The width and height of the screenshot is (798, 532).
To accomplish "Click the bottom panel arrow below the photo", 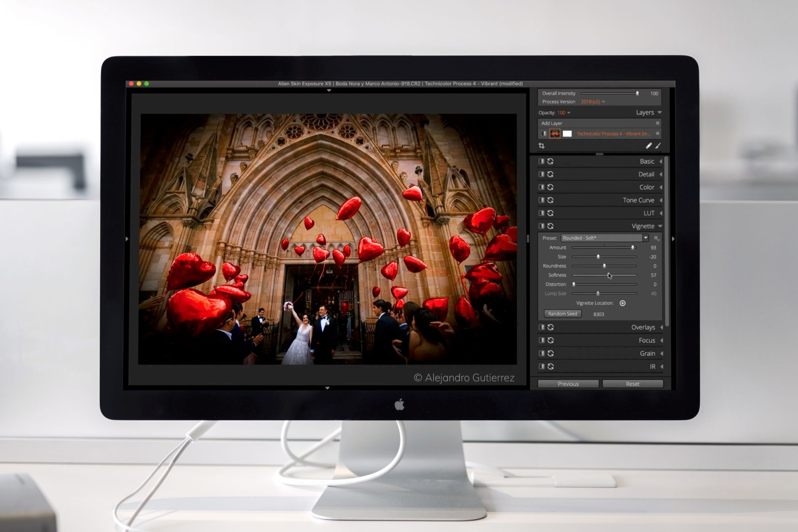I will point(327,388).
